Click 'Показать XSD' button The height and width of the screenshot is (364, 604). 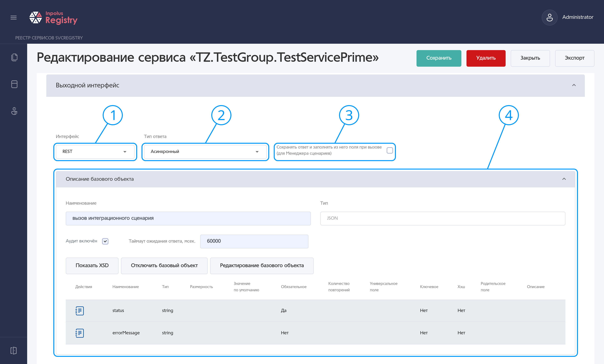pyautogui.click(x=92, y=266)
